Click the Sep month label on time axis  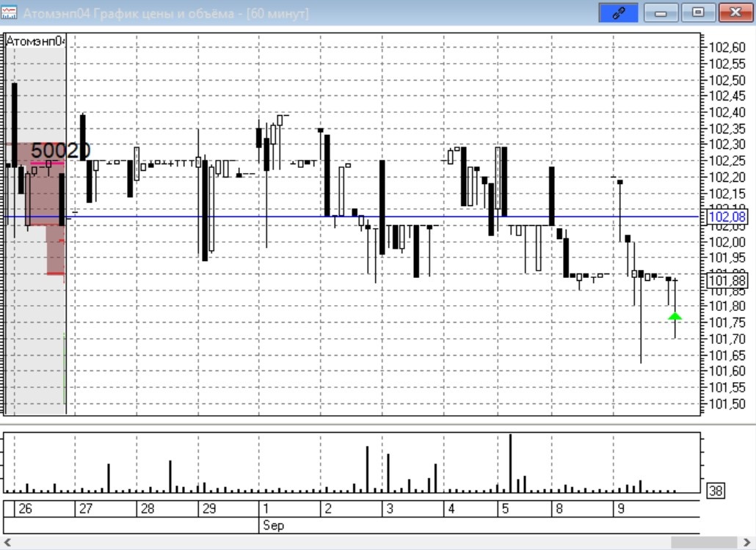tap(273, 526)
